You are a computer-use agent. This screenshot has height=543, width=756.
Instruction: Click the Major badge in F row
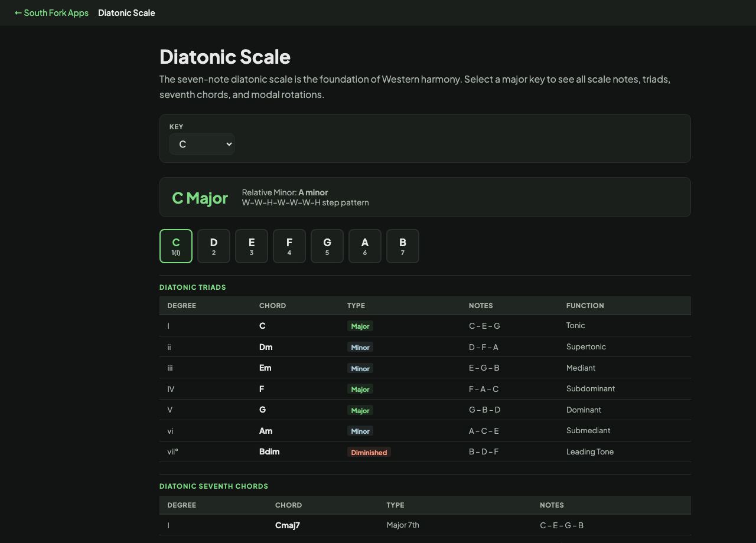coord(360,389)
